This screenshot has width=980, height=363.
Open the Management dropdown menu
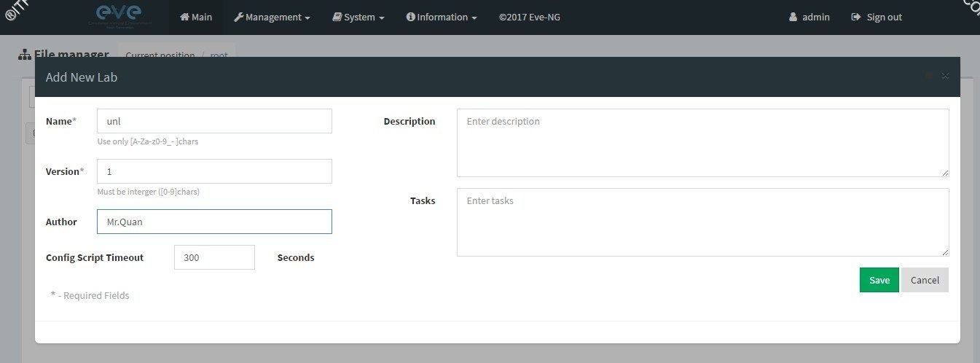pos(272,17)
